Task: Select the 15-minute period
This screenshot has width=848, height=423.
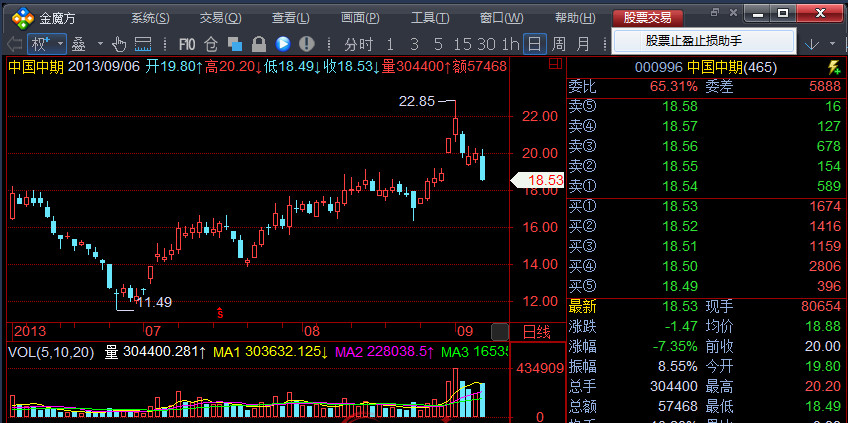Action: (x=463, y=44)
